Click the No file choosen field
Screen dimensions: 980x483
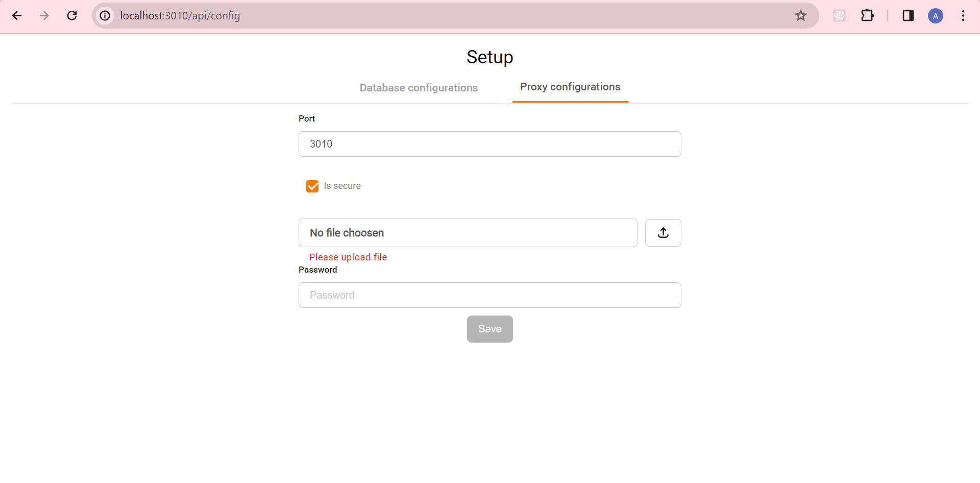[x=468, y=232]
